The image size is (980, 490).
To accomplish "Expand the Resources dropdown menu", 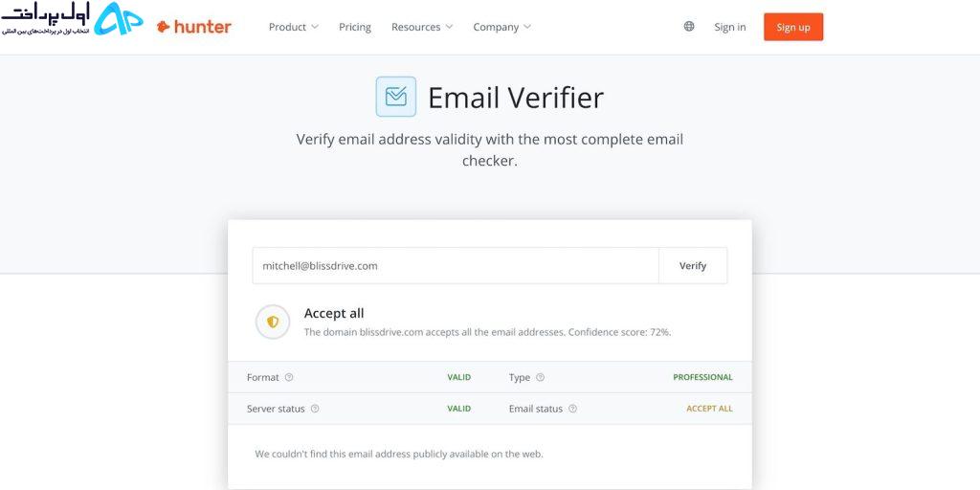I will coord(422,27).
